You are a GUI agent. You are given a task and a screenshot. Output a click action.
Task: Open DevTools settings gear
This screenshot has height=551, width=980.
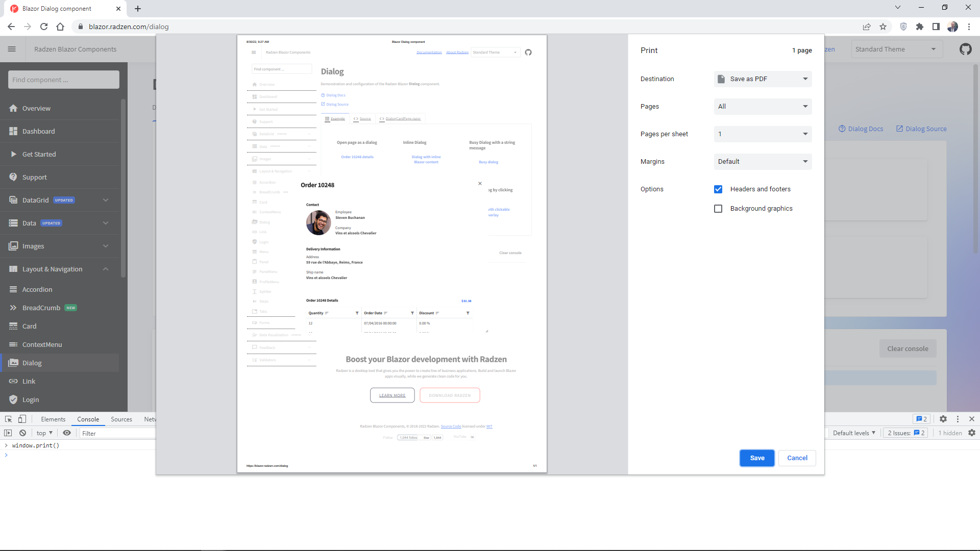pyautogui.click(x=943, y=419)
